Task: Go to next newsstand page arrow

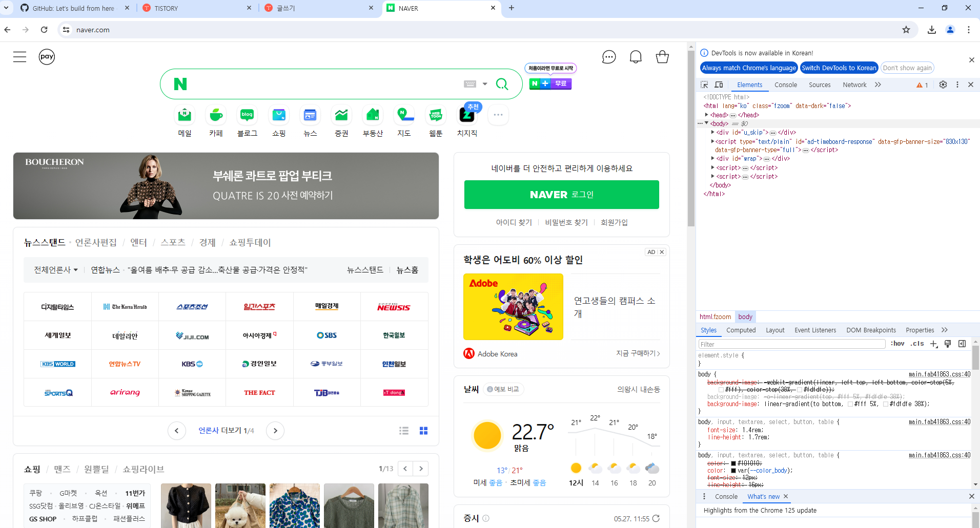Action: [x=275, y=431]
